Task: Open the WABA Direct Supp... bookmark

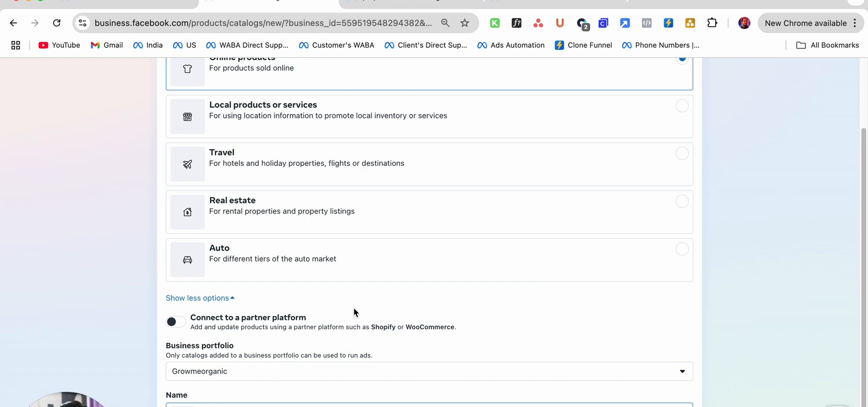Action: pyautogui.click(x=247, y=45)
